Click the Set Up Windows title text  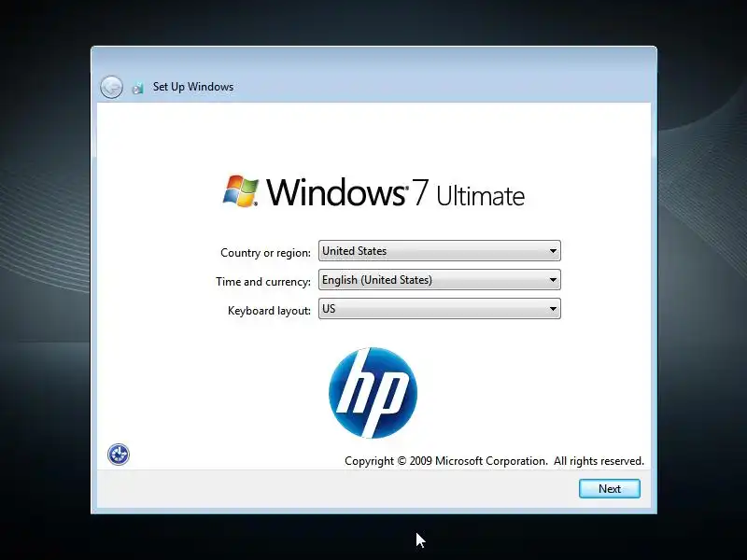[193, 87]
